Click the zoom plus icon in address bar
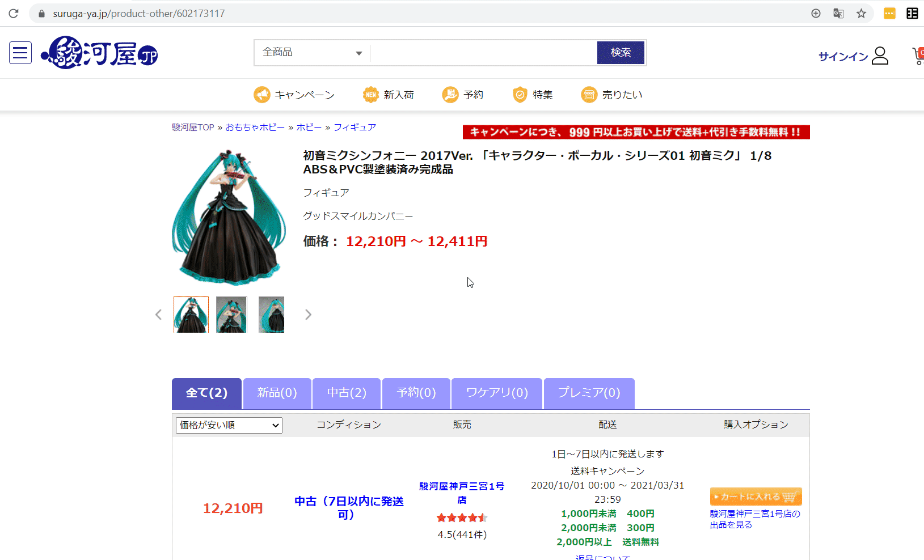Viewport: 924px width, 560px height. [x=816, y=14]
